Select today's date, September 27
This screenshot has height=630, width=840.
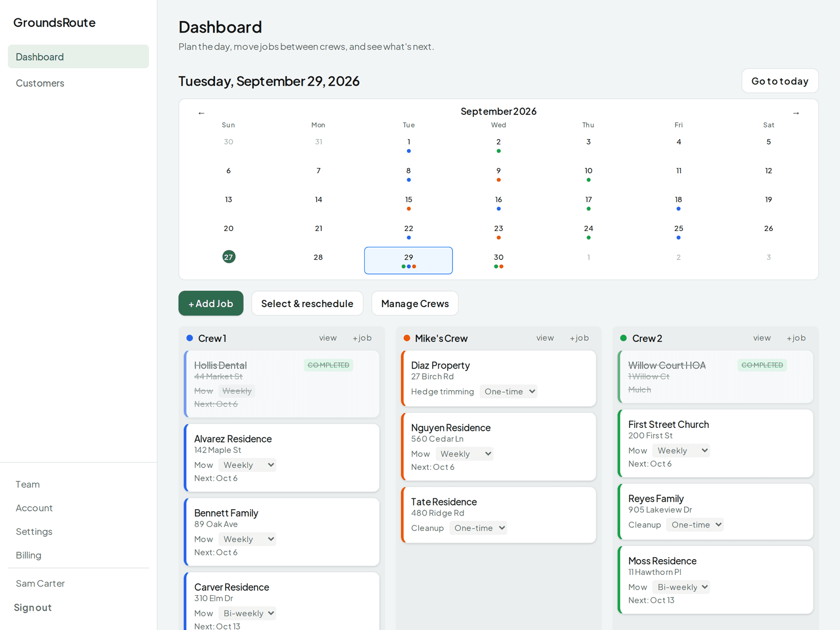pos(229,257)
